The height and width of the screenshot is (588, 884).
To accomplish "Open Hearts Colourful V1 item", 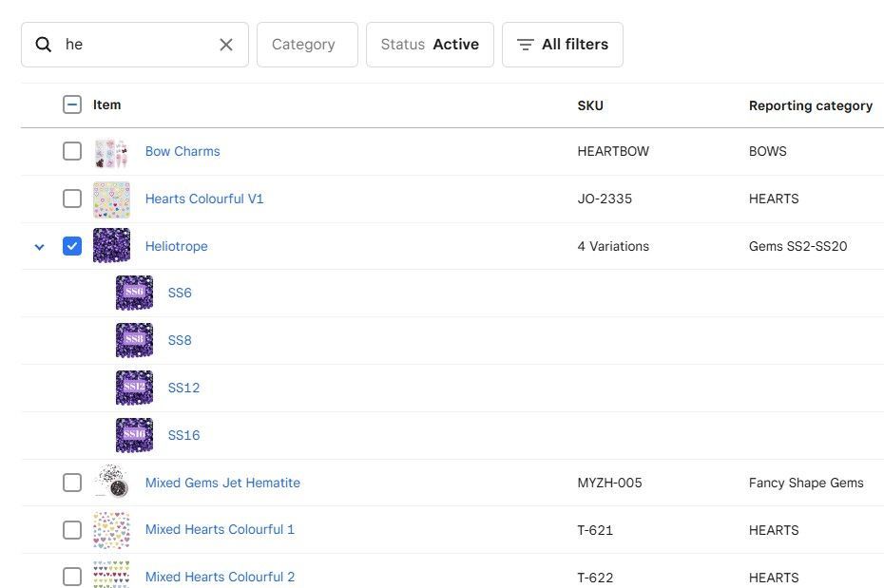I will click(204, 199).
